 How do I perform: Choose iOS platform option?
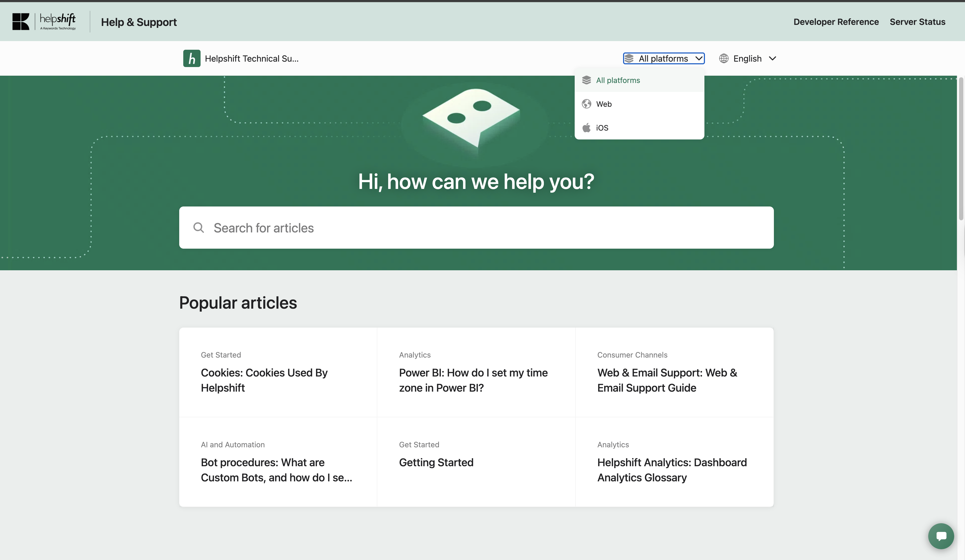(639, 128)
